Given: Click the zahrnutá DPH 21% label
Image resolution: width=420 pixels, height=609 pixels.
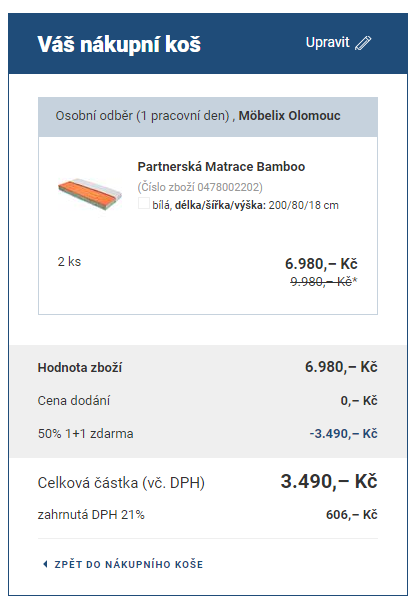Looking at the screenshot, I should point(91,515).
